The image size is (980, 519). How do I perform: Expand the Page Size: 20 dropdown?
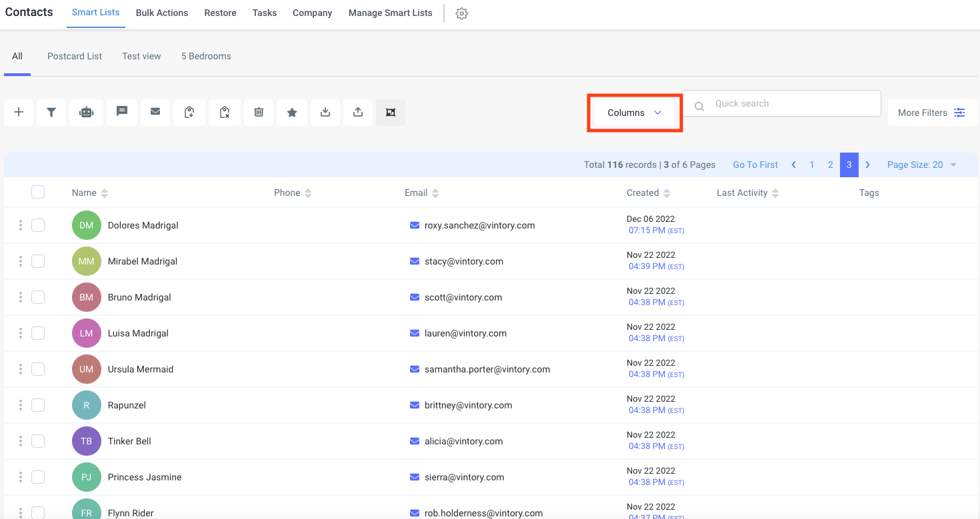[x=922, y=165]
